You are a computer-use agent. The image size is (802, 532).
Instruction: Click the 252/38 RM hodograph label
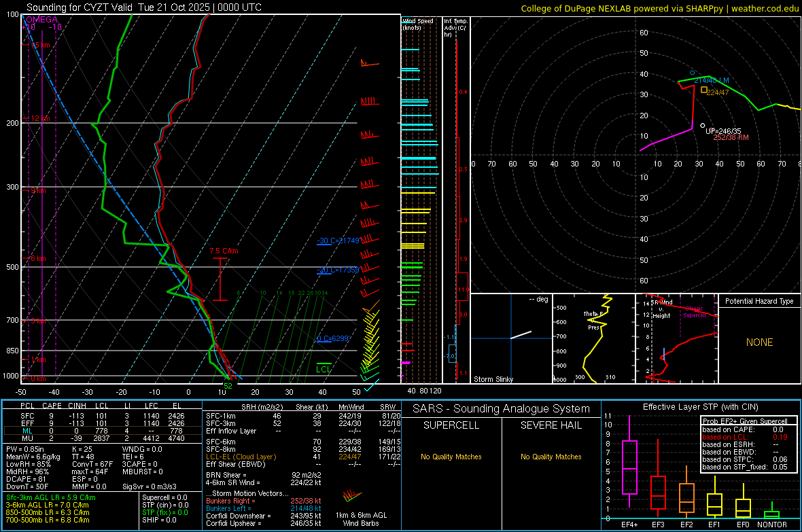pos(731,137)
